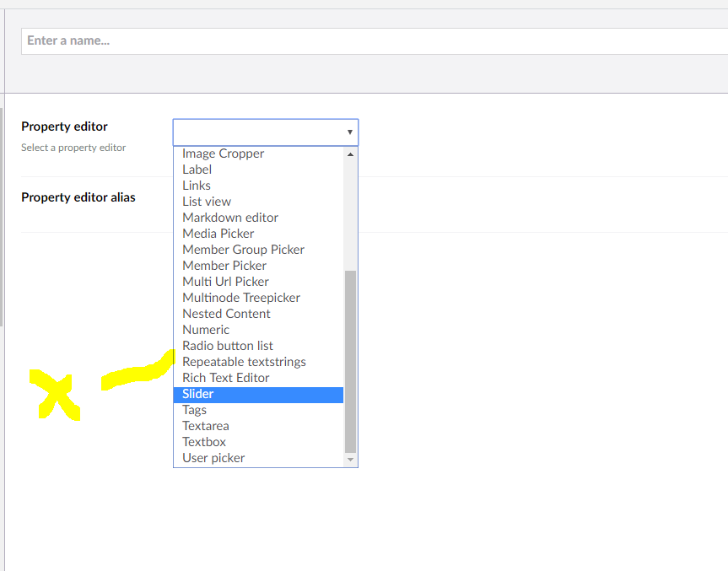
Task: Select Rich Text Editor option
Action: click(259, 378)
